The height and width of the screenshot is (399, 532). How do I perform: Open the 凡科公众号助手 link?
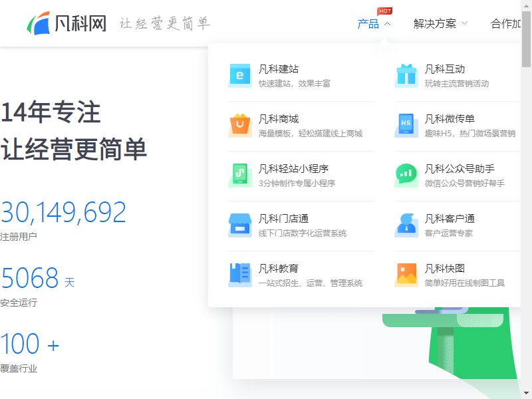click(460, 169)
